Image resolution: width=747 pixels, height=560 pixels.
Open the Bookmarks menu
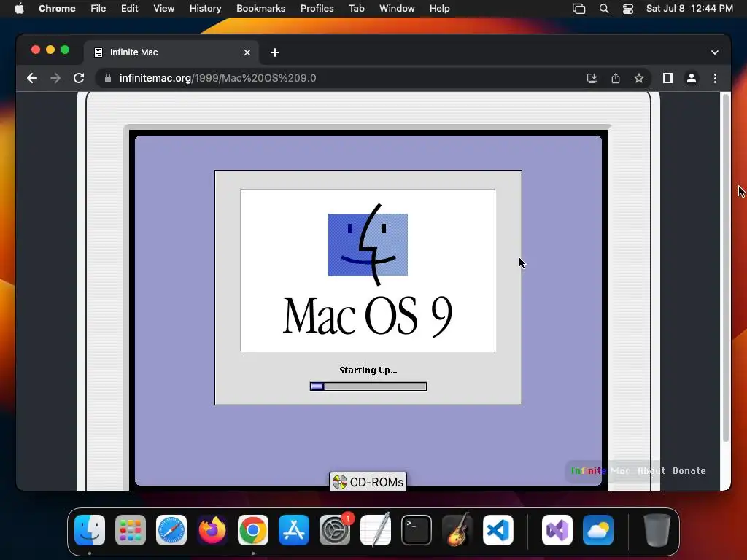click(260, 8)
